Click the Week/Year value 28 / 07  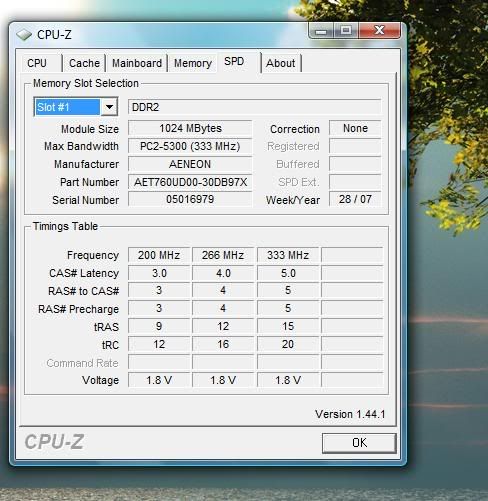[355, 199]
